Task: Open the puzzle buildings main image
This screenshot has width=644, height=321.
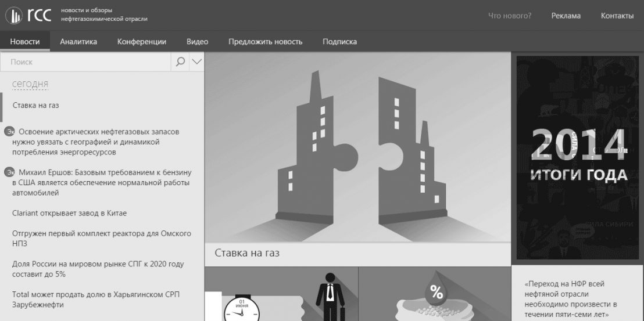Action: [357, 147]
